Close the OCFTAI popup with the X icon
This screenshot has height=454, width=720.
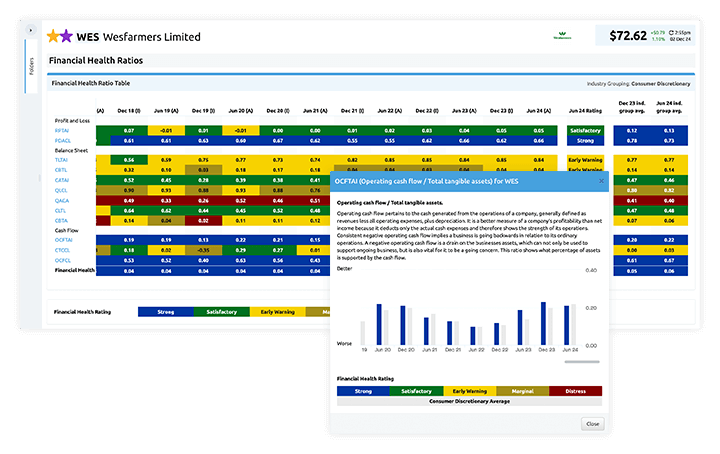click(601, 181)
